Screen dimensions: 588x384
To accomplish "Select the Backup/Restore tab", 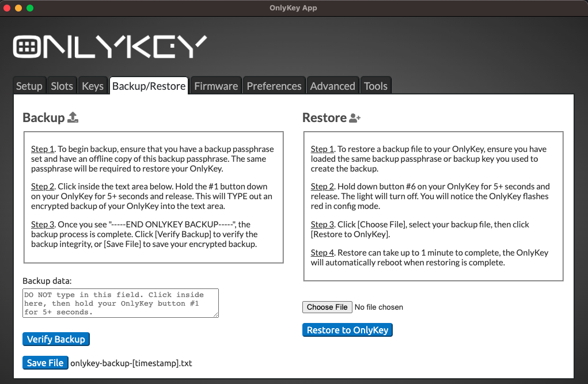I will click(149, 86).
